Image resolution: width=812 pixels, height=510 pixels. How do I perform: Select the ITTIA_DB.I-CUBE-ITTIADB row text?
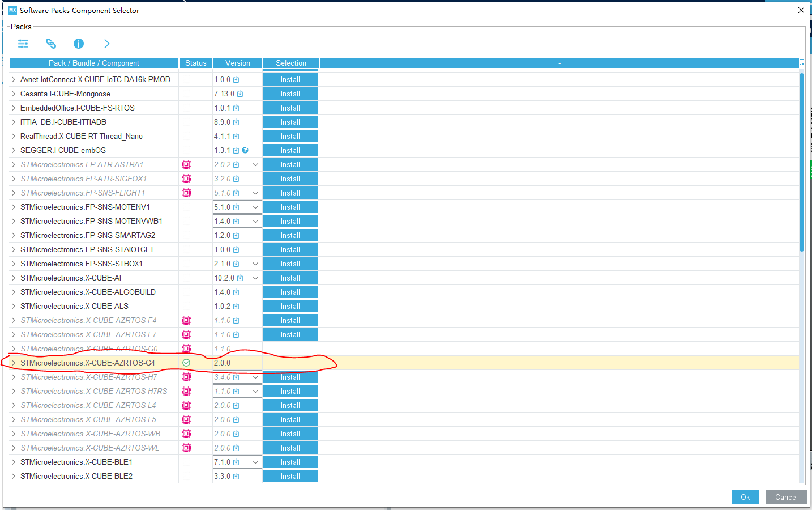[63, 122]
